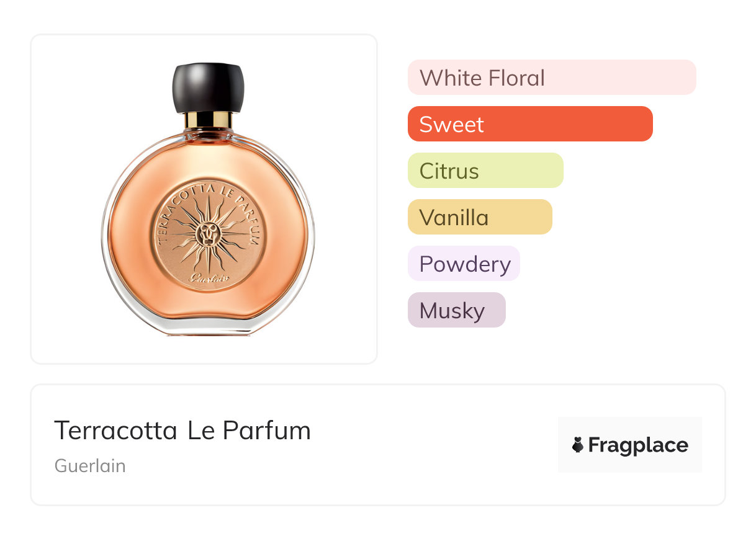The height and width of the screenshot is (536, 756).
Task: Select the Powdery accord bar
Action: (463, 264)
